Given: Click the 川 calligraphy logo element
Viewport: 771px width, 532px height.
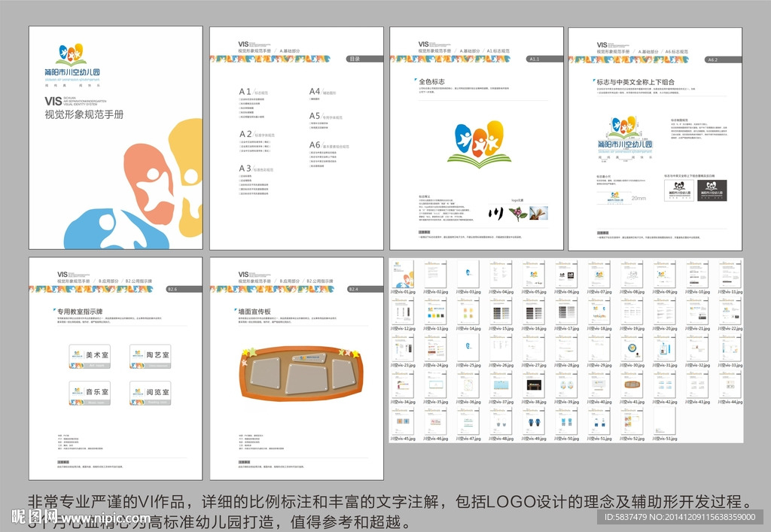Looking at the screenshot, I should [496, 213].
